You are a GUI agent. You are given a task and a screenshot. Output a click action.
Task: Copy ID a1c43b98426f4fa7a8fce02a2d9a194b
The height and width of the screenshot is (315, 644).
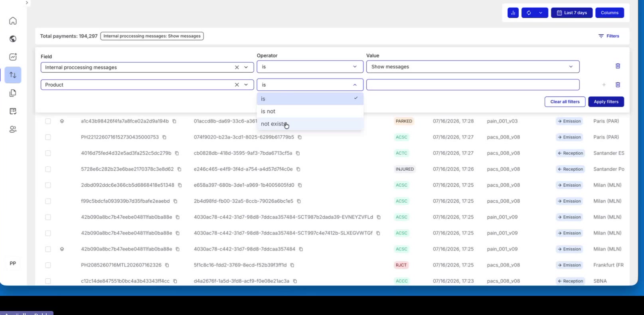[x=174, y=121]
